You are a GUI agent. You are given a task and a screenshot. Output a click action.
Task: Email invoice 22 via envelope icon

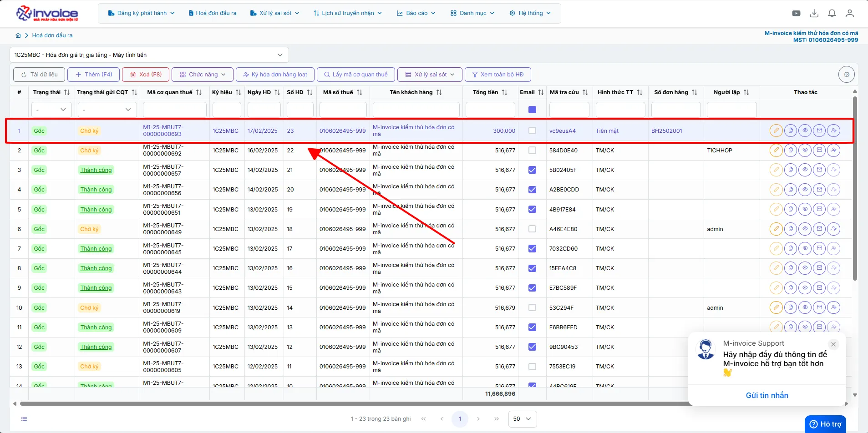click(x=819, y=150)
